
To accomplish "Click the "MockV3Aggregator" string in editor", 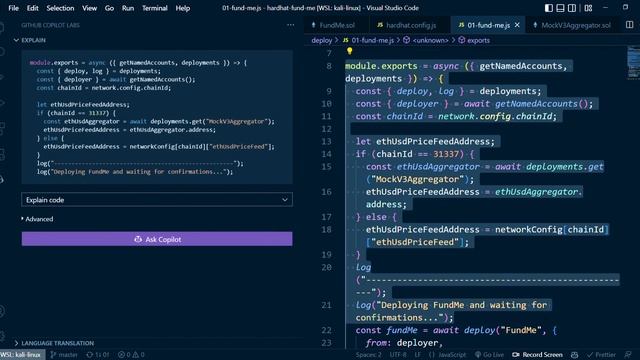I will (418, 179).
